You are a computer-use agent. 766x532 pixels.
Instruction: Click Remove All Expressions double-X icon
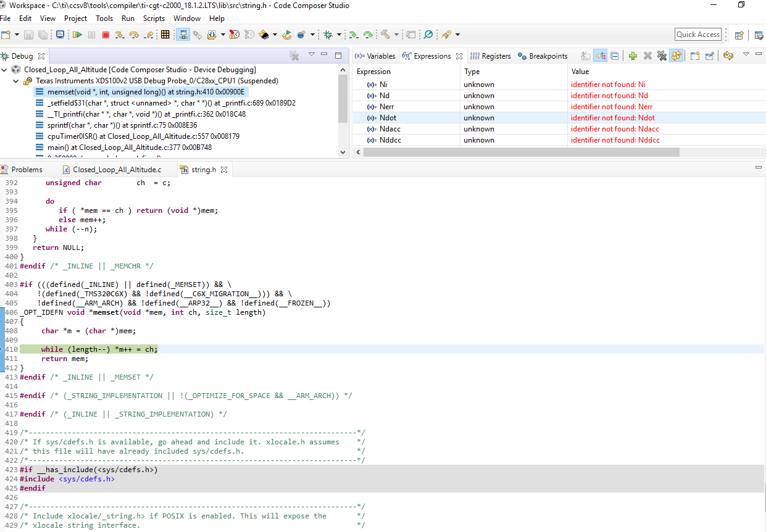point(662,56)
